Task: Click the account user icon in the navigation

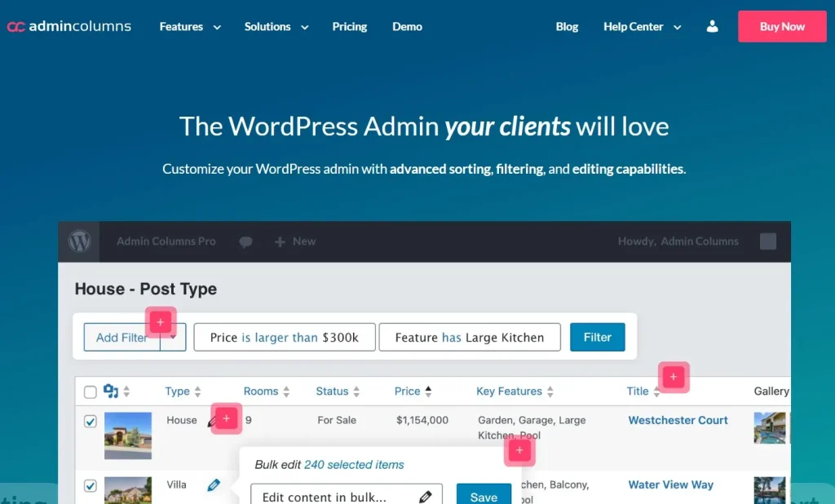Action: coord(712,26)
